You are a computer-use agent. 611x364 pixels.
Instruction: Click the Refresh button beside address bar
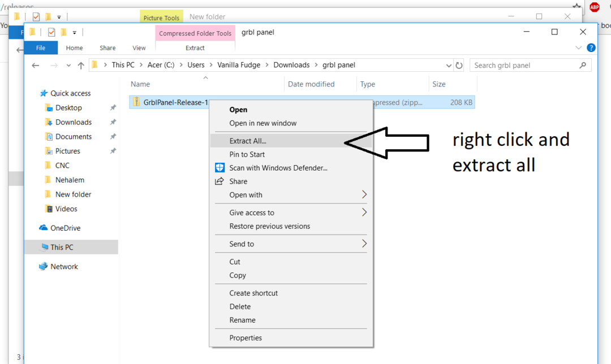click(x=459, y=65)
